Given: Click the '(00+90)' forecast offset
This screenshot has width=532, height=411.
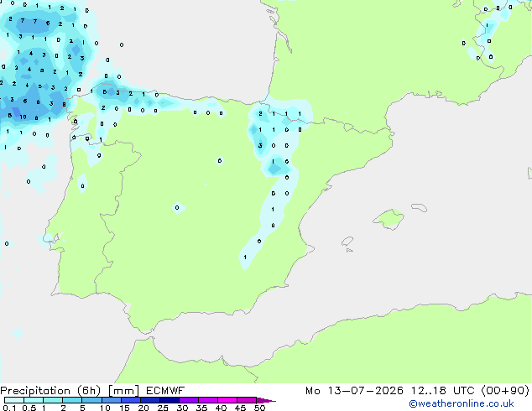Looking at the screenshot, I should pyautogui.click(x=505, y=391).
